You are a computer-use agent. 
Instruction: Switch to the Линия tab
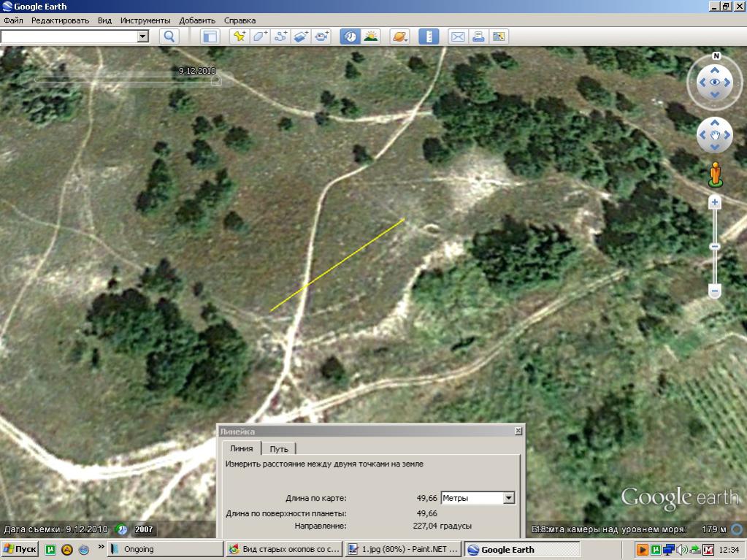coord(242,448)
